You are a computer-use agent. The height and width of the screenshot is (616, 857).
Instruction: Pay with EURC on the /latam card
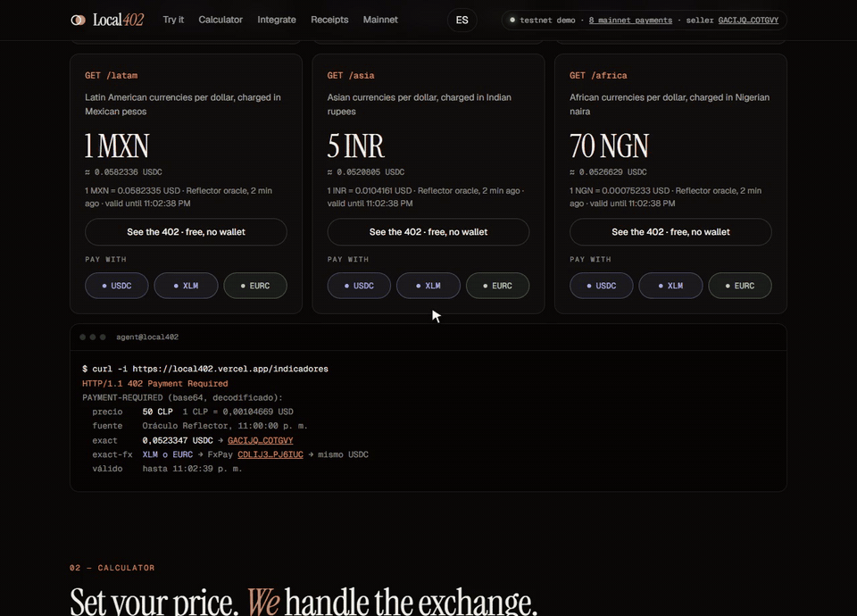pos(255,286)
